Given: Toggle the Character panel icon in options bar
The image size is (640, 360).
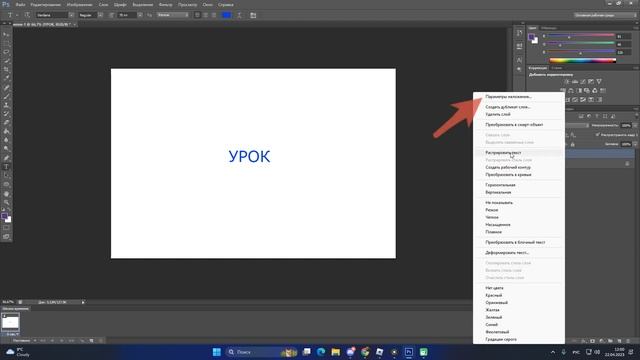Looking at the screenshot, I should tap(253, 15).
